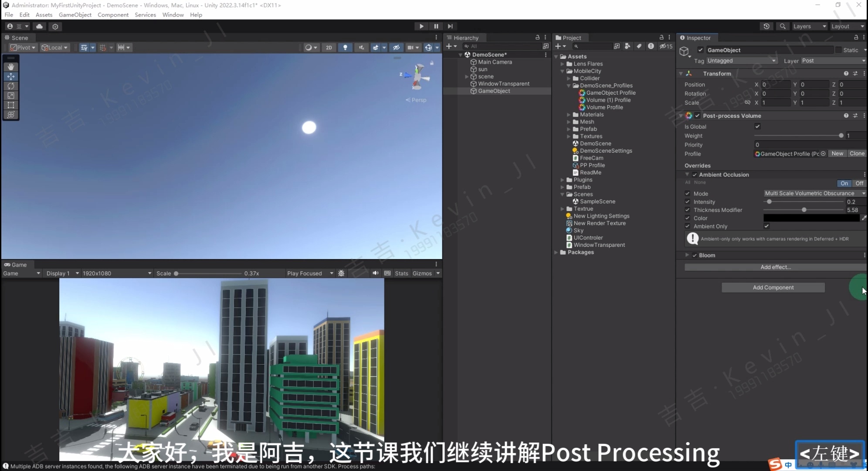Expand the Bloom override section
The image size is (868, 471).
click(x=688, y=255)
